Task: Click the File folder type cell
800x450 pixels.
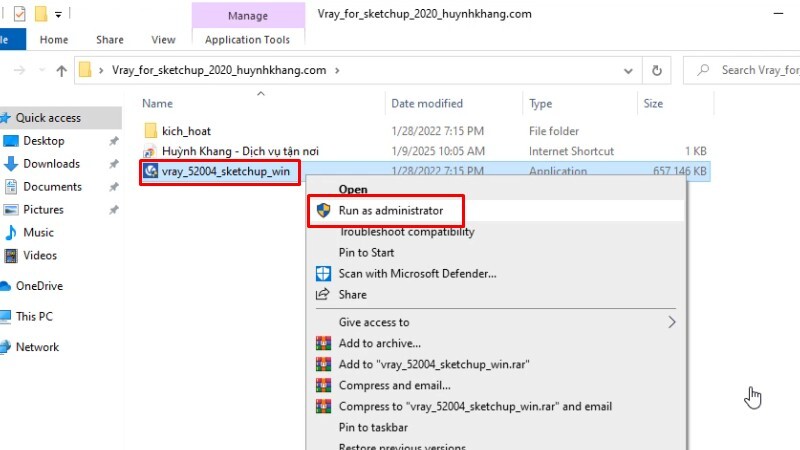Action: 554,131
